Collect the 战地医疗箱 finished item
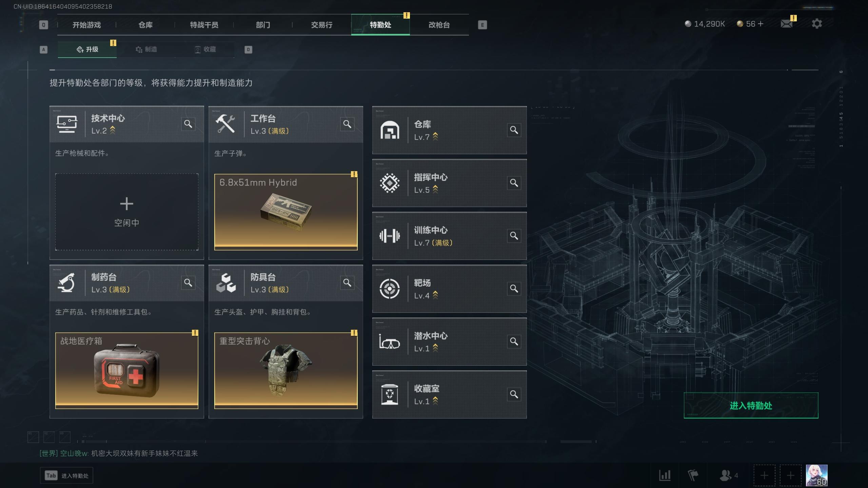Image resolution: width=868 pixels, height=488 pixels. [x=127, y=371]
